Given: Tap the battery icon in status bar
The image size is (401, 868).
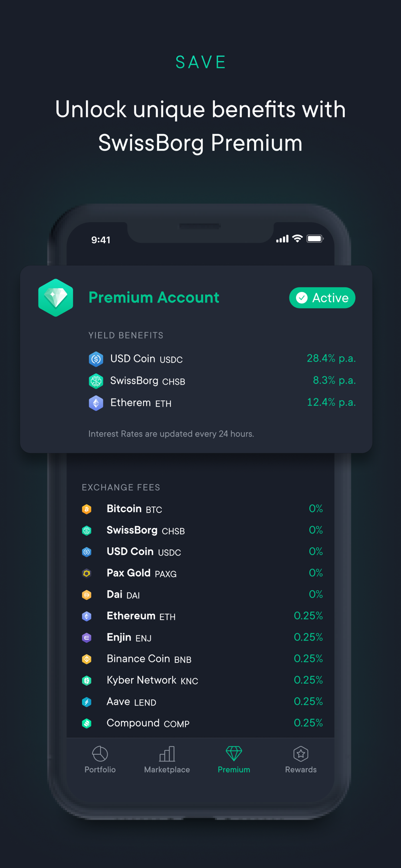Looking at the screenshot, I should tap(315, 239).
